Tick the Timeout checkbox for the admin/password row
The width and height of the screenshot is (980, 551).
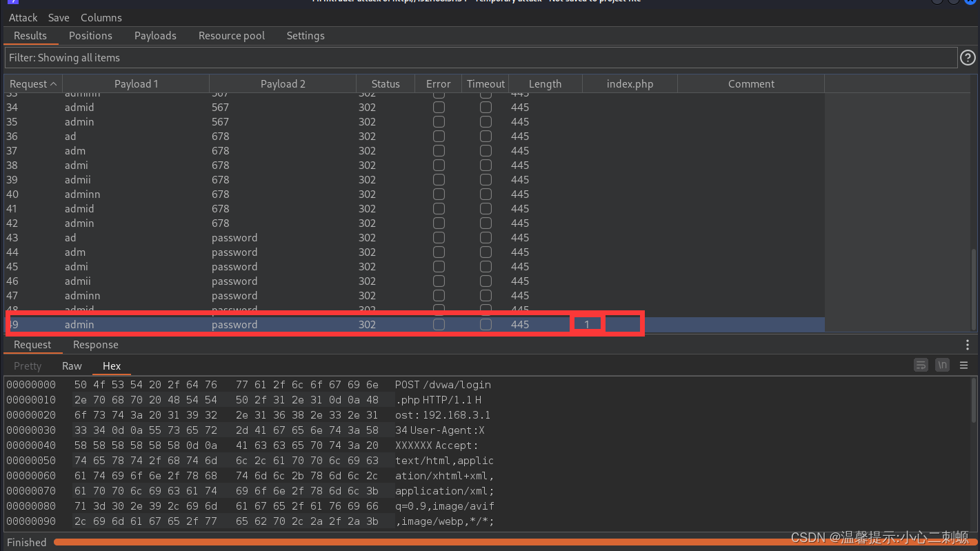tap(486, 325)
